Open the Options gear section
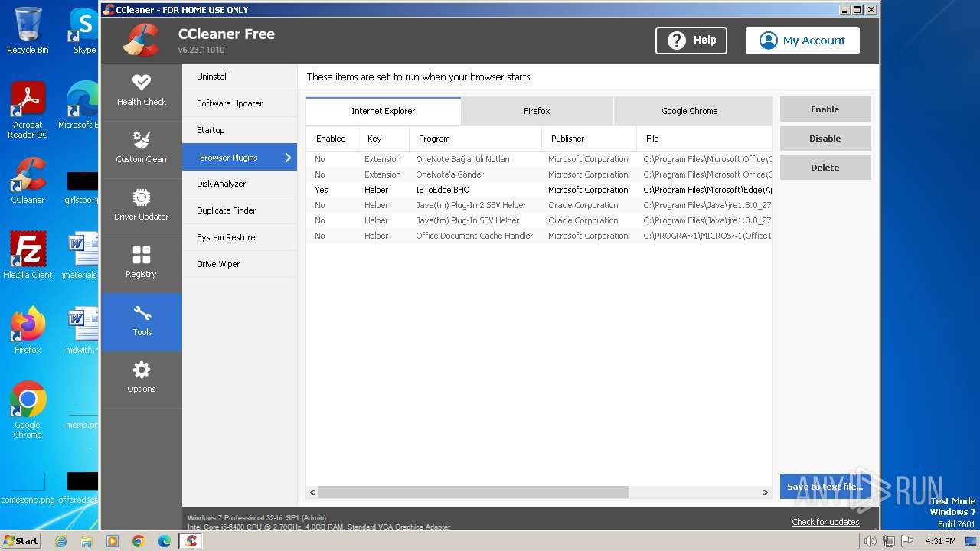 (x=142, y=379)
